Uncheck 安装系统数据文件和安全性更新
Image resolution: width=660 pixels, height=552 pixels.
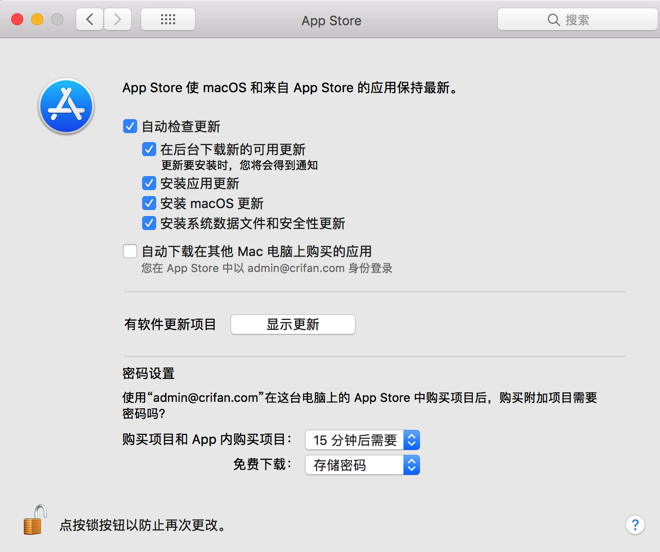tap(149, 223)
